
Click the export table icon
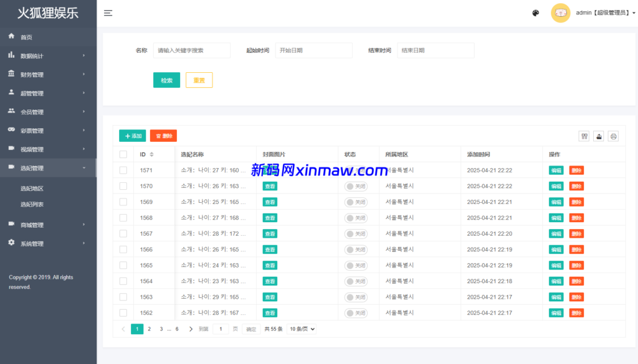coord(599,136)
